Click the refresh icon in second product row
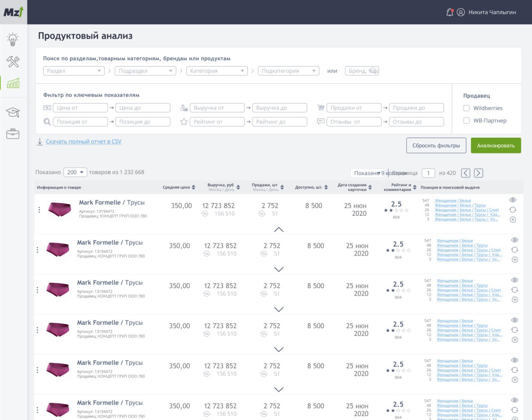 point(515,250)
